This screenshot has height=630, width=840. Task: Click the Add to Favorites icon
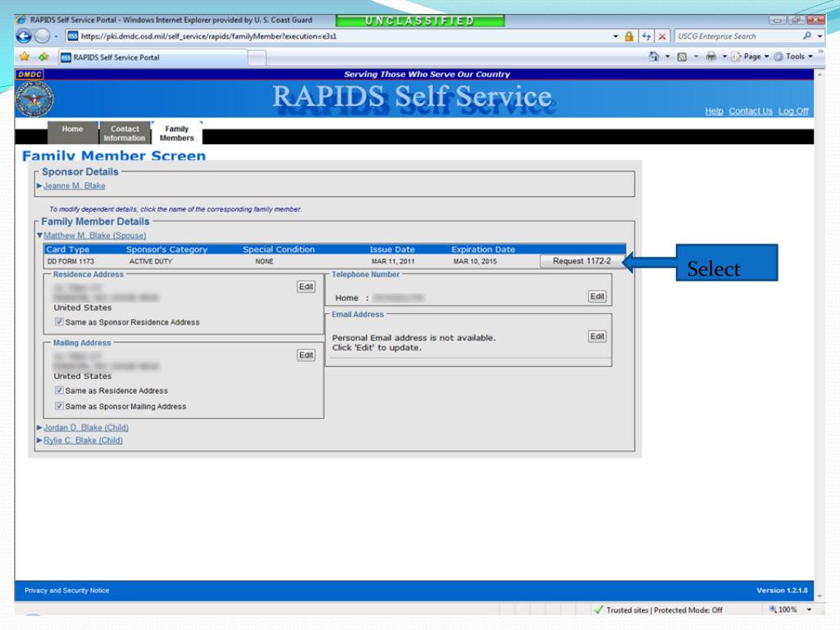point(43,57)
